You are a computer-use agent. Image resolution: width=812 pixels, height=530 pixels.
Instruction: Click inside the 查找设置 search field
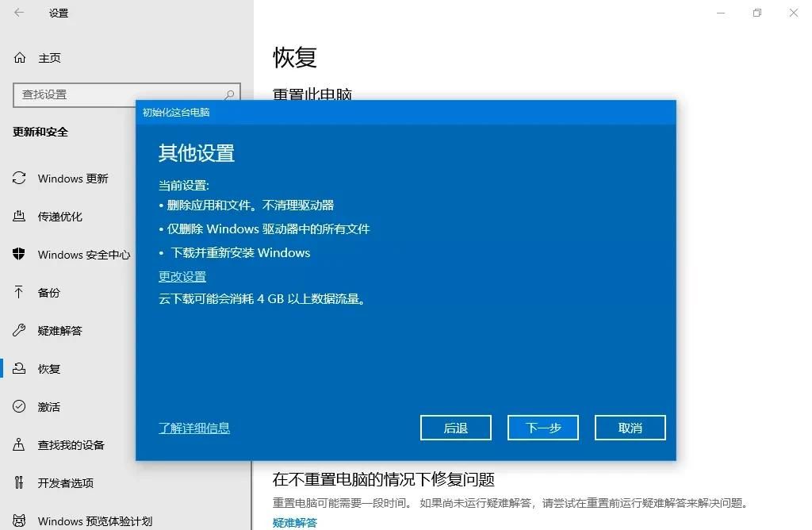point(119,94)
